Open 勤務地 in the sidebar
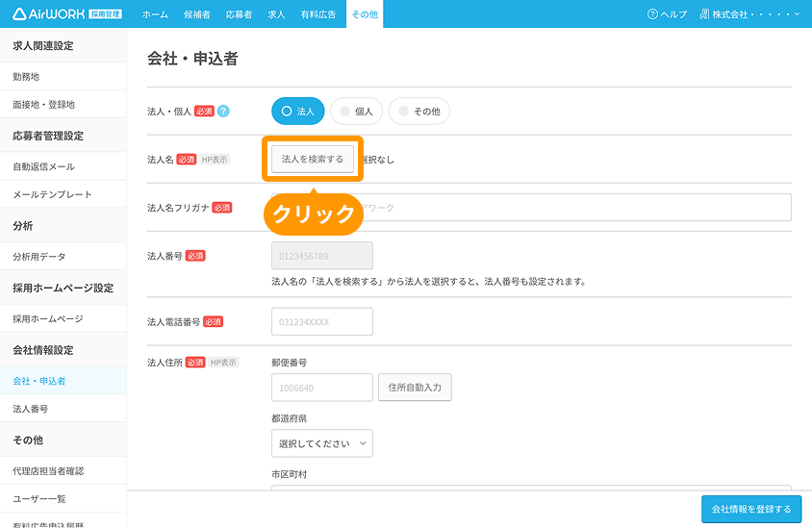Screen dimensions: 812x528 coord(63,77)
